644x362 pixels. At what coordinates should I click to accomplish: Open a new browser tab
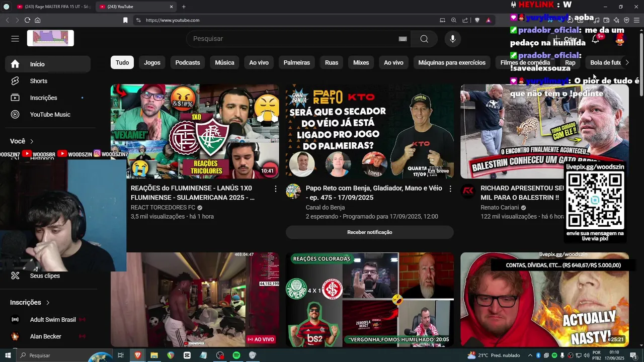pos(184,7)
